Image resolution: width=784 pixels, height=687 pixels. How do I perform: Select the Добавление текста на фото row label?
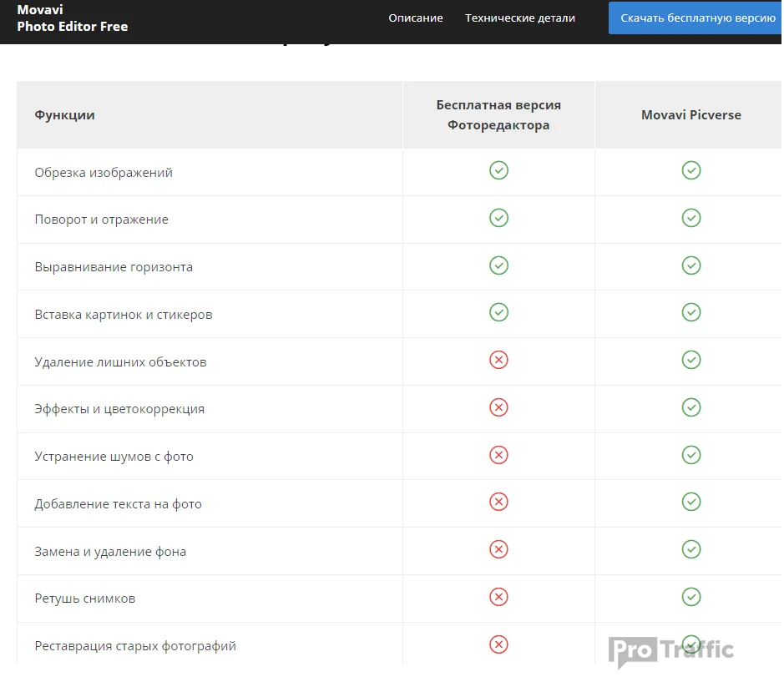[x=118, y=504]
